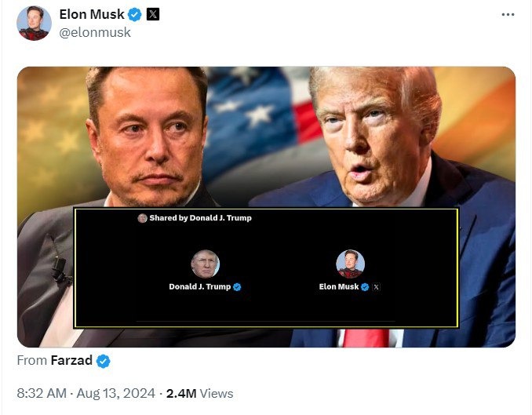Click X badge beside embedded Elon Musk name
Screen dimensions: 532x415
click(376, 287)
